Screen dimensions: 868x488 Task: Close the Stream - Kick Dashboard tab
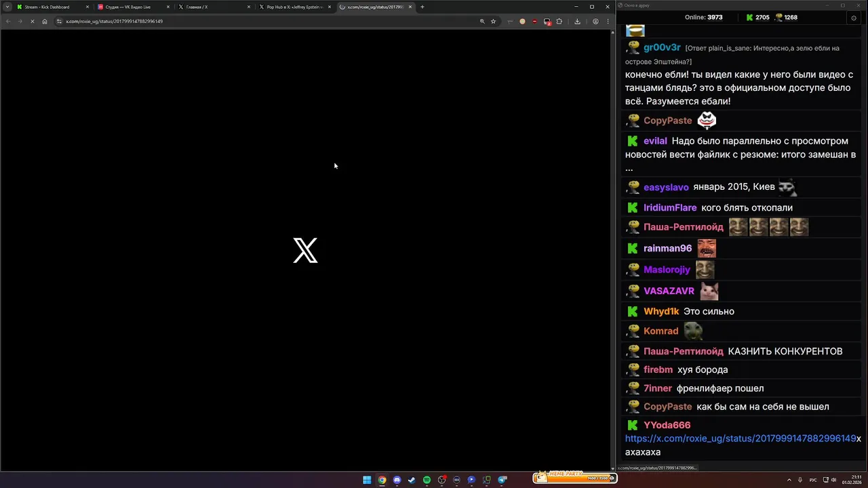[x=87, y=7]
